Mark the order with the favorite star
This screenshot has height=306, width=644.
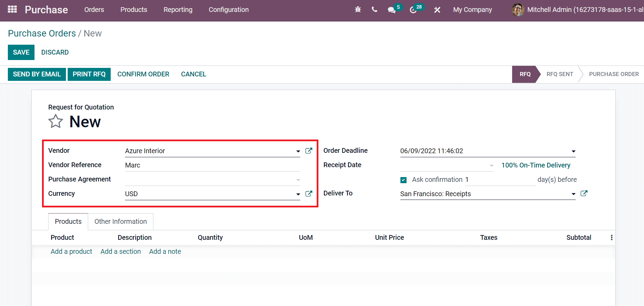tap(56, 121)
